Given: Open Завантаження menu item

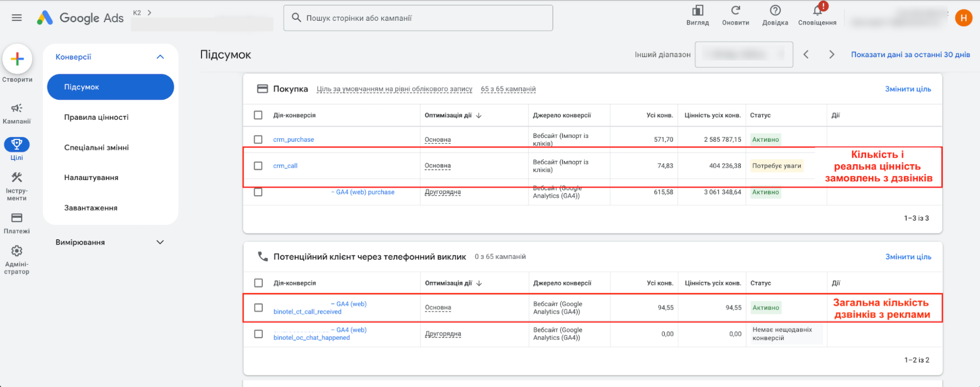Looking at the screenshot, I should tap(91, 208).
